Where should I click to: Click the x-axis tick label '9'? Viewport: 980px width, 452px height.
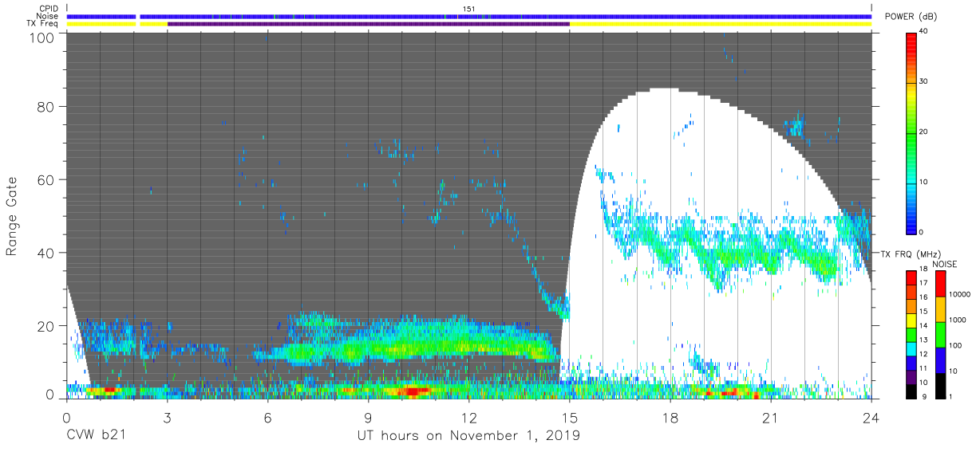coord(368,417)
